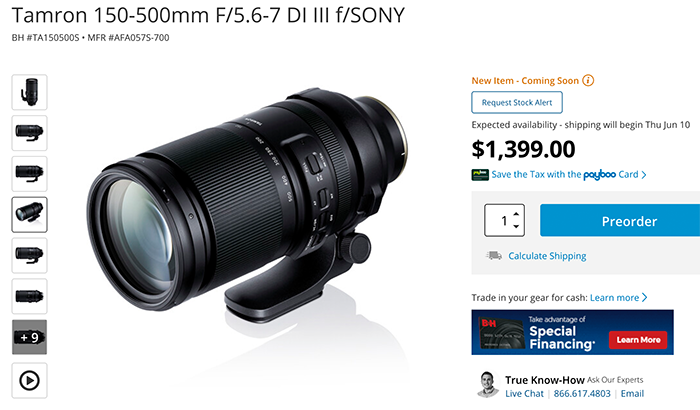This screenshot has height=410, width=700.
Task: Play the product video thumbnail
Action: 29,381
